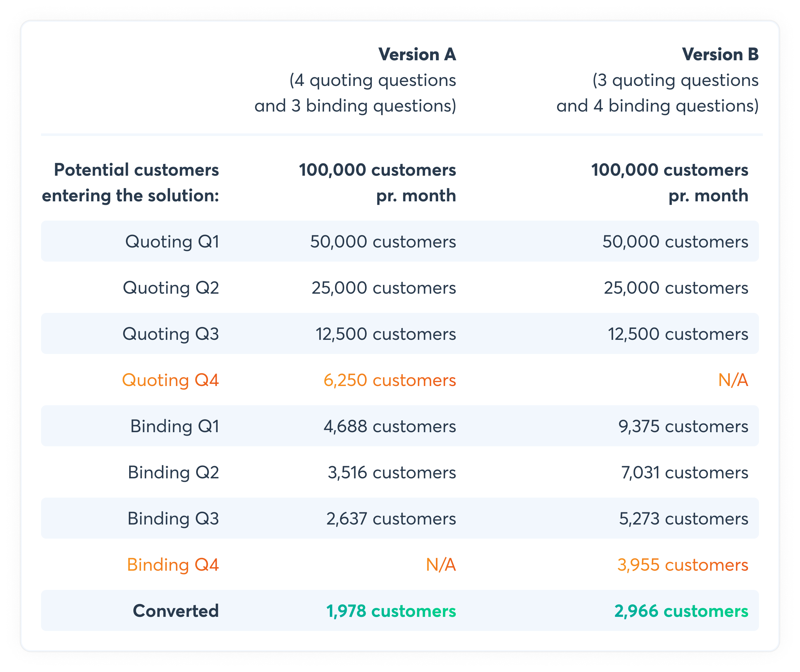Select 'and 3 binding questions)' text

(355, 106)
